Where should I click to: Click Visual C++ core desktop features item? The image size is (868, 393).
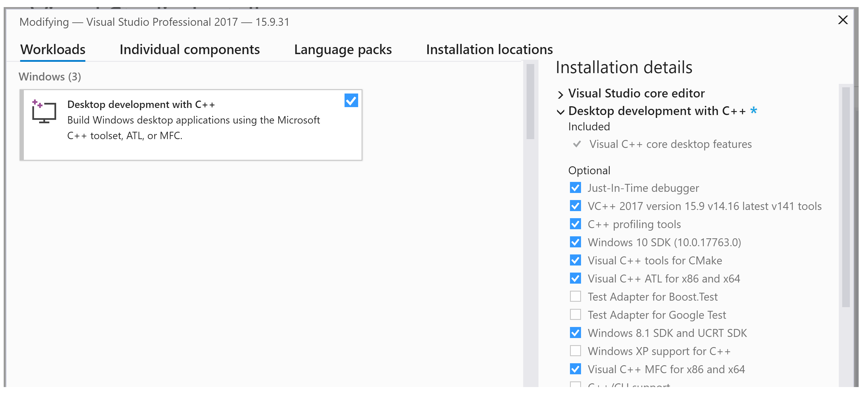click(670, 144)
